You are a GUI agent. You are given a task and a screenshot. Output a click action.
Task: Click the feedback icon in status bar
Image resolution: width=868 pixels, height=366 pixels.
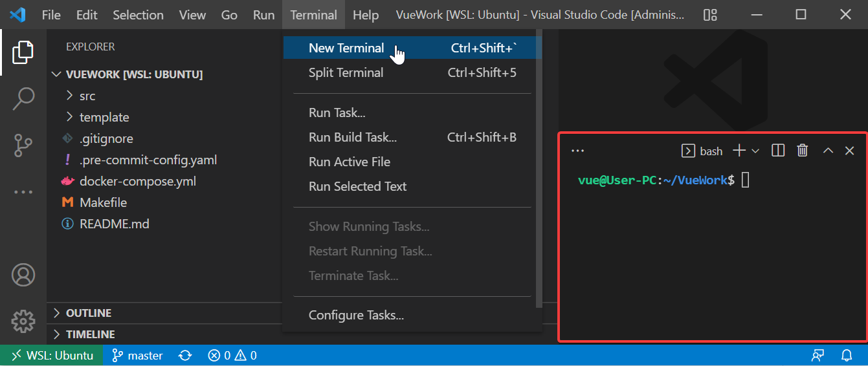[x=818, y=356]
